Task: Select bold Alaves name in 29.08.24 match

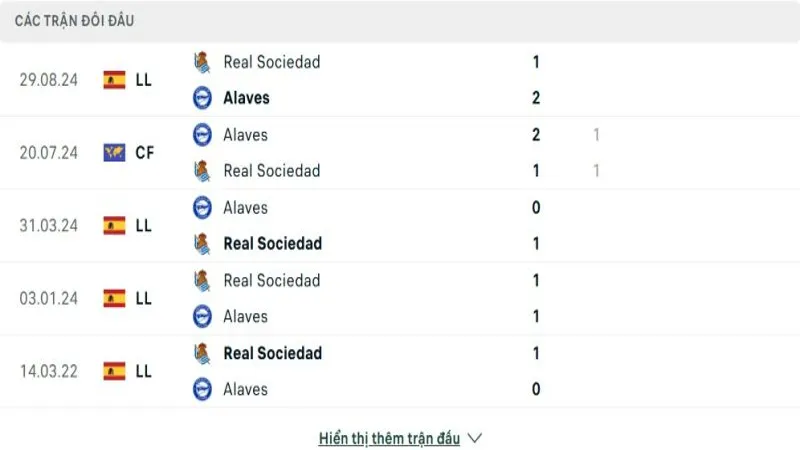Action: [246, 98]
